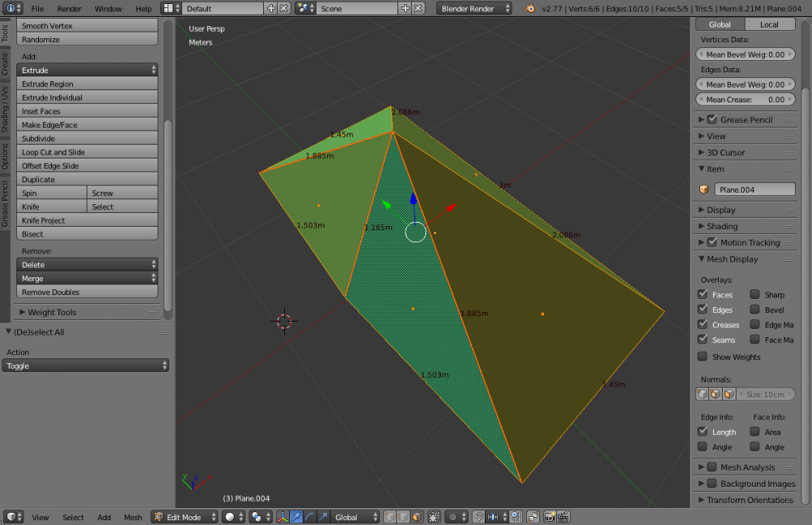Select vertex select mode icon

click(388, 517)
